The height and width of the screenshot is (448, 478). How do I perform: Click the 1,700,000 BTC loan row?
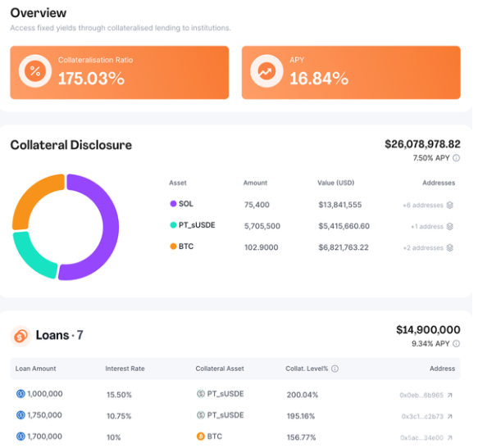(x=235, y=437)
